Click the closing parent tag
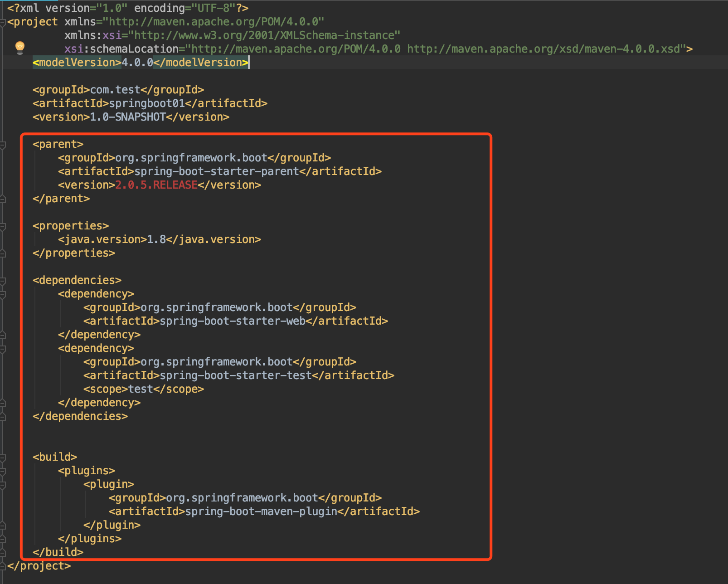The height and width of the screenshot is (584, 728). pos(61,199)
